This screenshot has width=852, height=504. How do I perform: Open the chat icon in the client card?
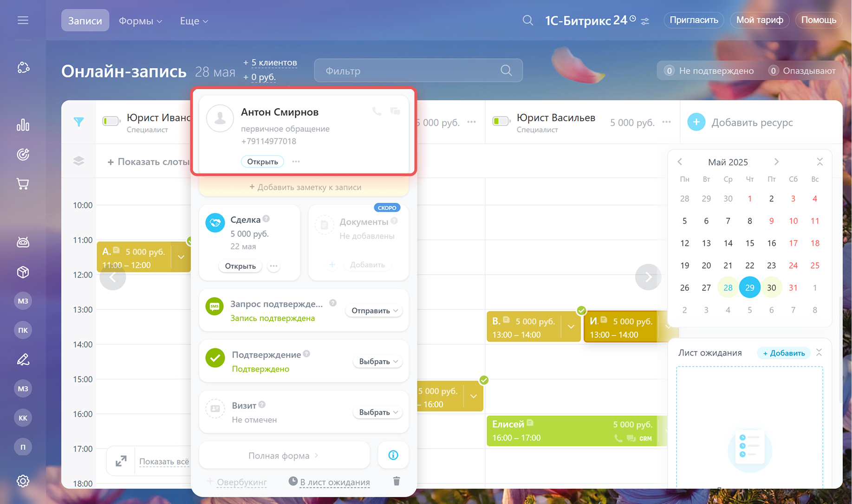395,111
